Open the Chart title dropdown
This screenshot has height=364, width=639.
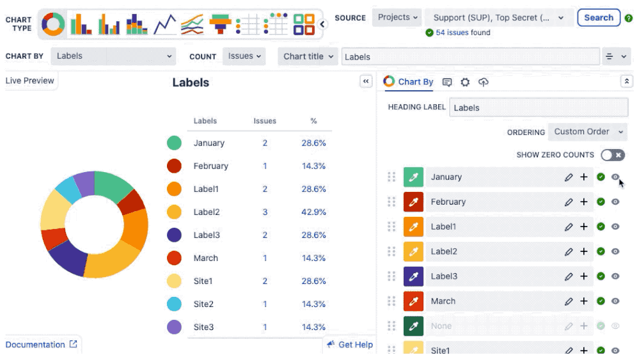click(308, 57)
